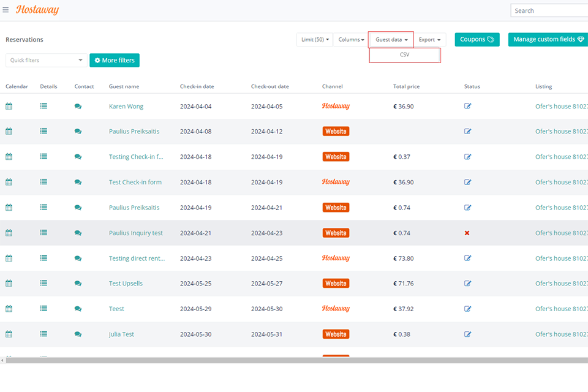Screen dimensions: 588x392
Task: Open the Columns dropdown
Action: pos(351,39)
